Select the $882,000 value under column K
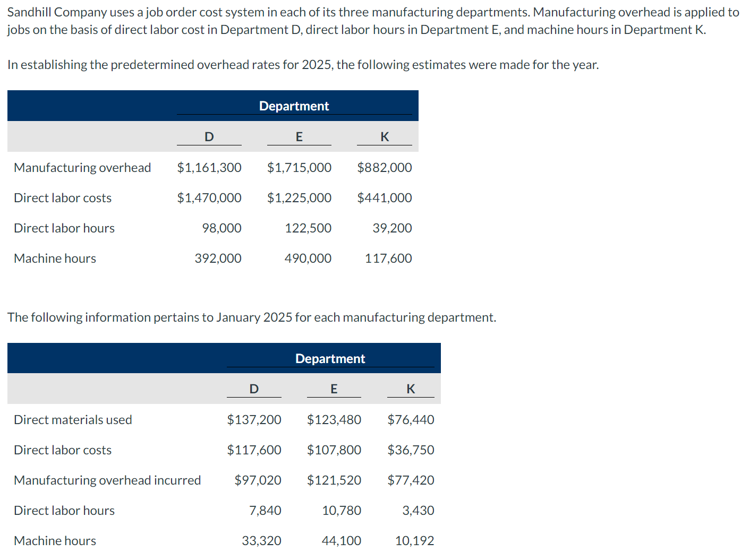 384,167
